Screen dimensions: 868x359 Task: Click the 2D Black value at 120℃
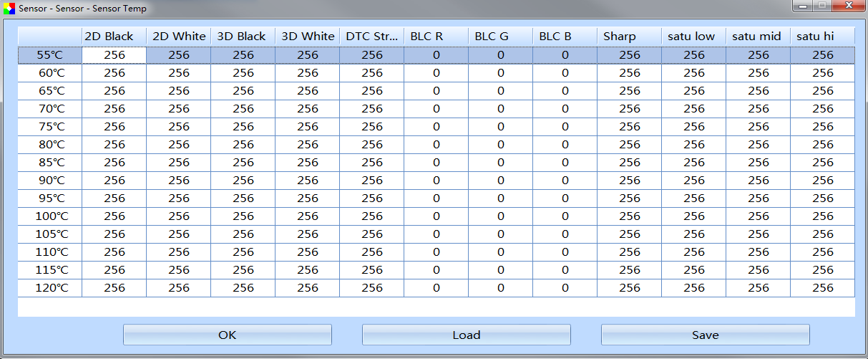tap(114, 288)
